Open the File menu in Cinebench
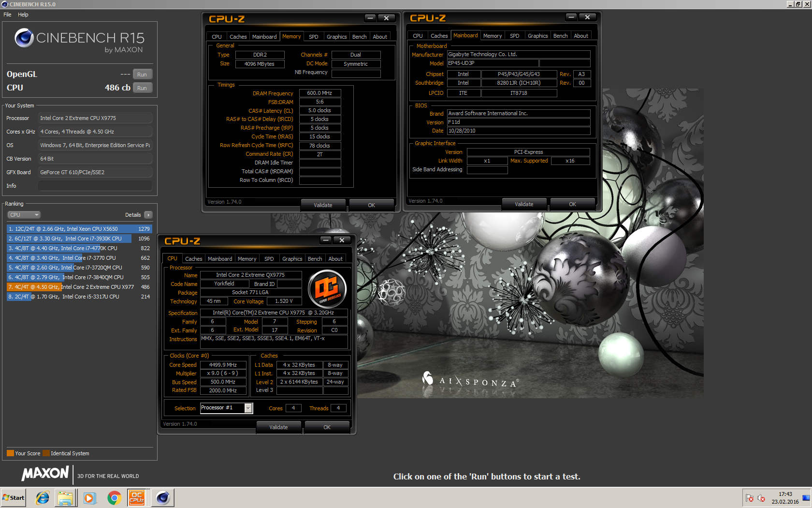This screenshot has width=812, height=508. (x=7, y=15)
